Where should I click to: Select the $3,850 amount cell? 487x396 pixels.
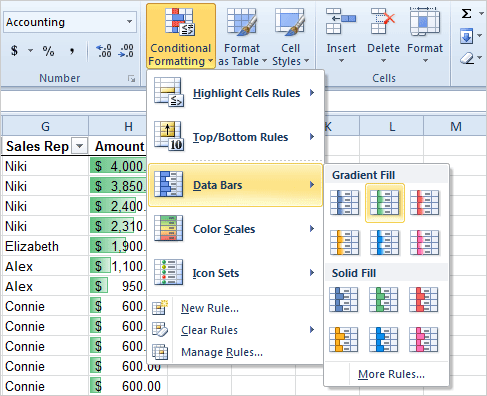click(118, 186)
